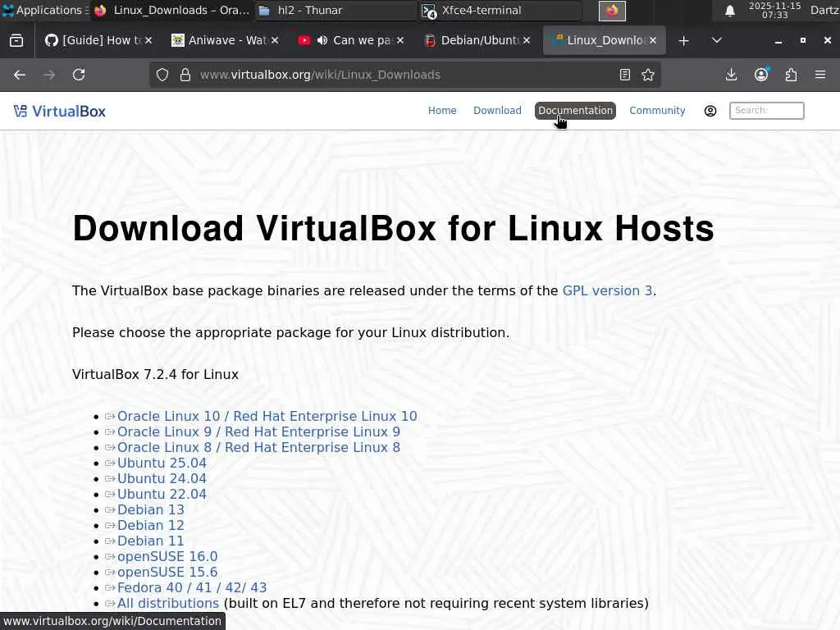The width and height of the screenshot is (840, 630).
Task: Reload the current page
Action: pyautogui.click(x=79, y=75)
